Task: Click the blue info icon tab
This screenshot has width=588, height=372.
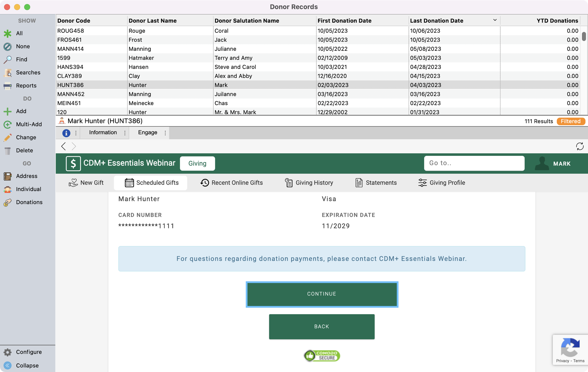Action: pos(66,133)
